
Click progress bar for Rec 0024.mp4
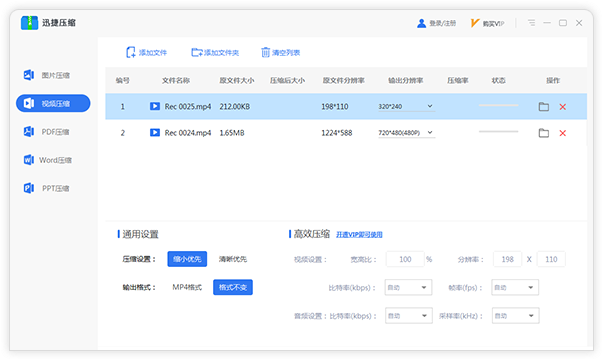click(498, 131)
